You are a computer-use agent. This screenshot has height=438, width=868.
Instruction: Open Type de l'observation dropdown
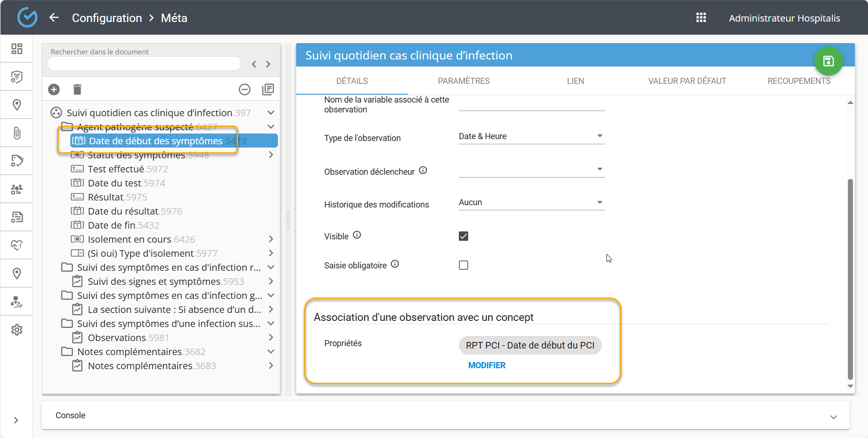(531, 136)
